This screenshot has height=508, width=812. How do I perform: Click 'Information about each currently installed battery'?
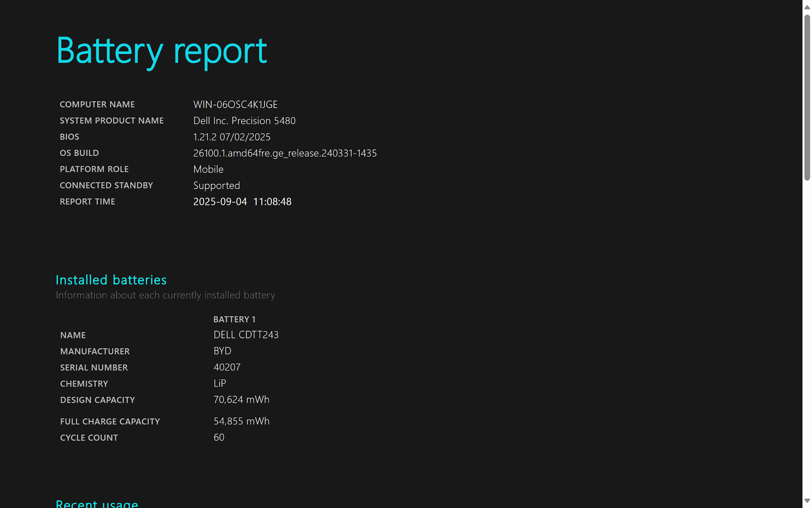pyautogui.click(x=165, y=296)
